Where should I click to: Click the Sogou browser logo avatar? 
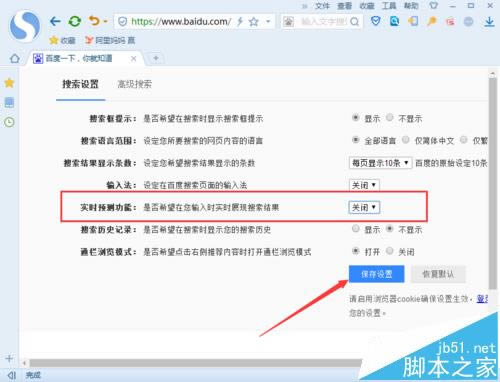(25, 26)
